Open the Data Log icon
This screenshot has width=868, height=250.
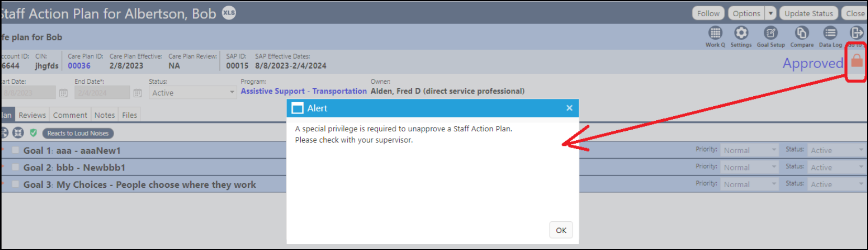coord(830,33)
